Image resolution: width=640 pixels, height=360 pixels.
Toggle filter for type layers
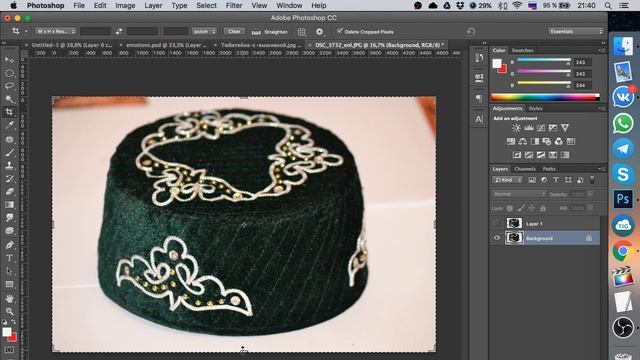coord(556,180)
